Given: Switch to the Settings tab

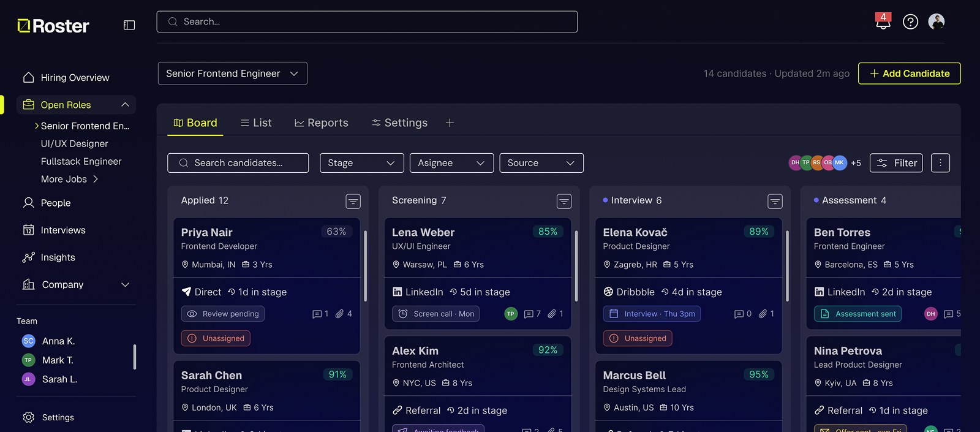Looking at the screenshot, I should pos(399,123).
